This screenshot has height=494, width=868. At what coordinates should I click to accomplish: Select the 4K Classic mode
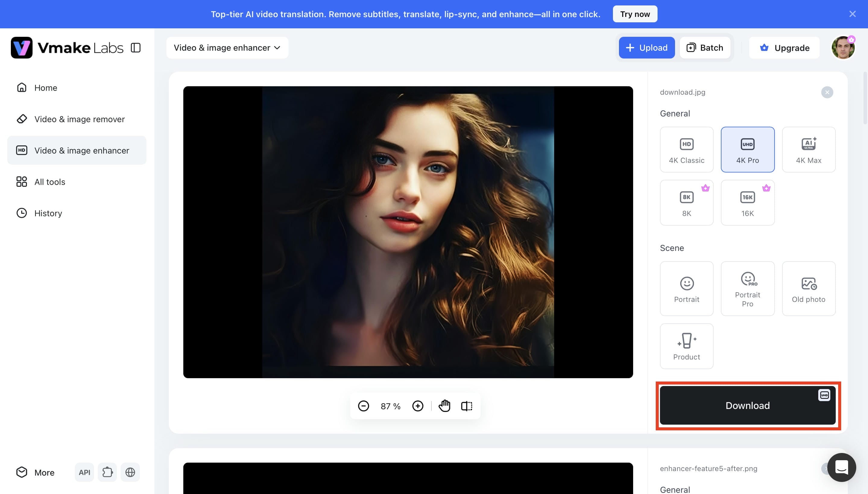[x=687, y=150]
